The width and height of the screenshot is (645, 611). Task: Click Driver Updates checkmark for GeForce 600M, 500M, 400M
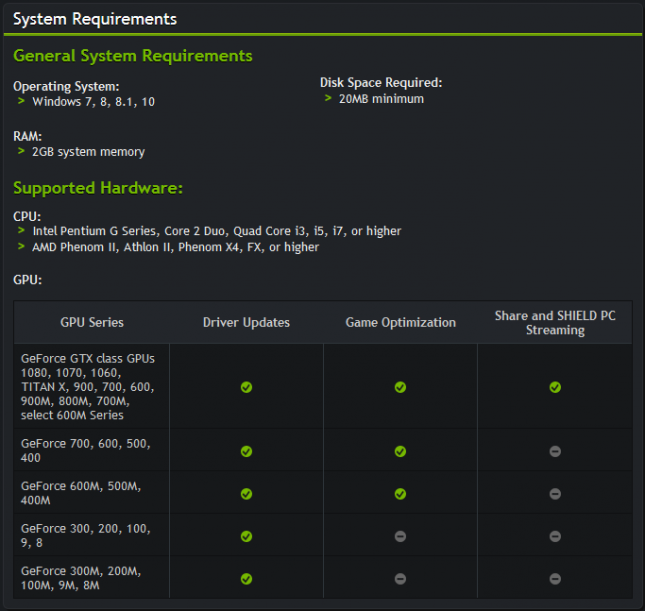pyautogui.click(x=246, y=494)
